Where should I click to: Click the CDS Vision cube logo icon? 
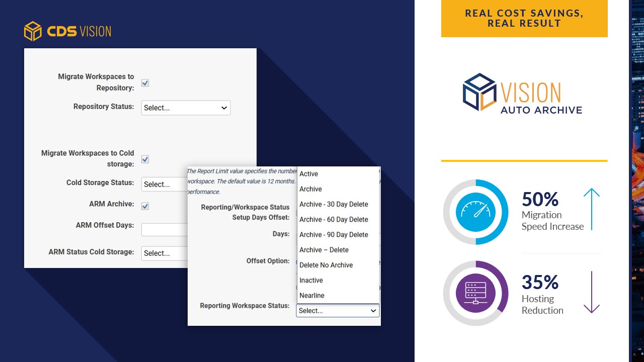point(33,31)
